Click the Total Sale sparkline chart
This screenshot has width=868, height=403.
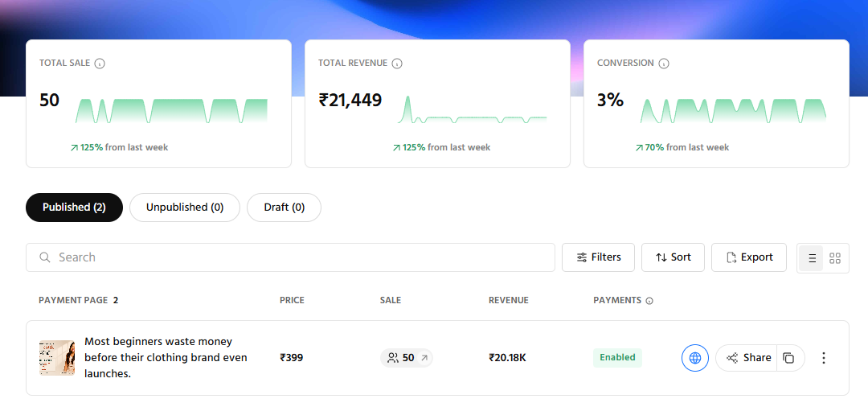pyautogui.click(x=172, y=111)
